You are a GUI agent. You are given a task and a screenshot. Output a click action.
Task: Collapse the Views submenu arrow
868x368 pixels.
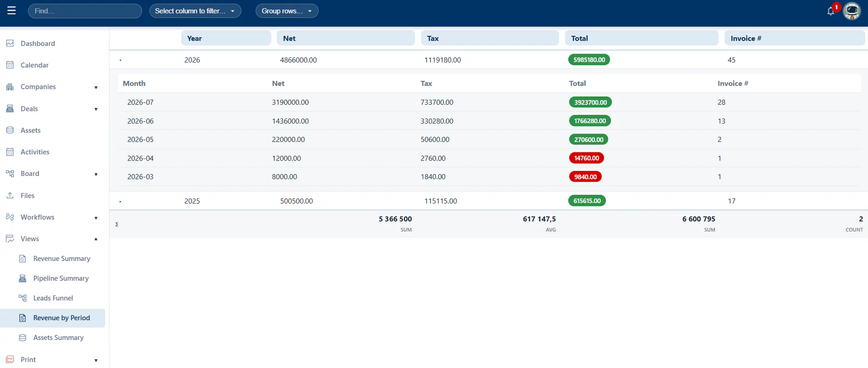[x=96, y=239]
